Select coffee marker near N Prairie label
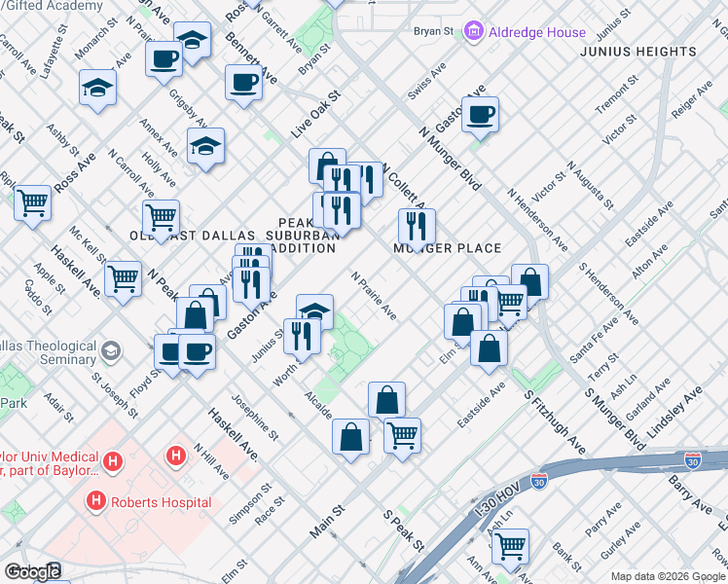The image size is (728, 584). (x=164, y=62)
